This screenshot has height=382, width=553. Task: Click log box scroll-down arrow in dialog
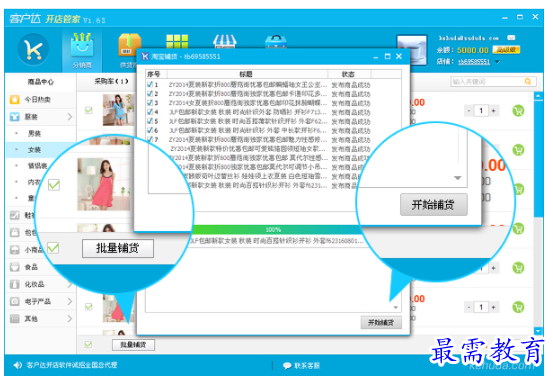(x=396, y=307)
